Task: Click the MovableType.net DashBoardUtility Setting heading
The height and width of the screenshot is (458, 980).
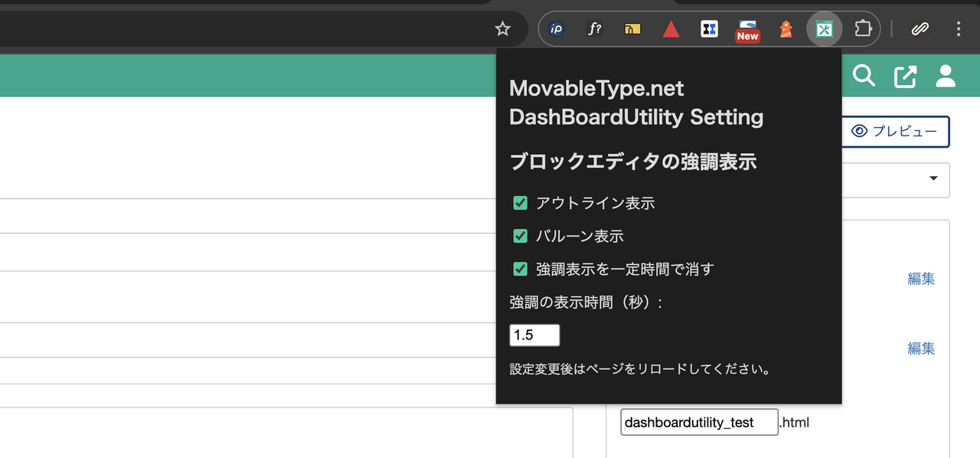Action: 636,103
